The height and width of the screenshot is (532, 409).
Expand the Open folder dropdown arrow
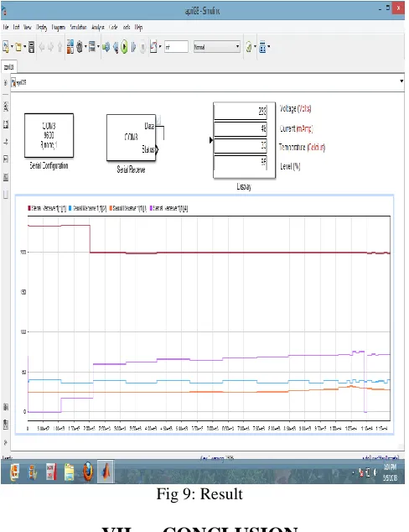24,47
